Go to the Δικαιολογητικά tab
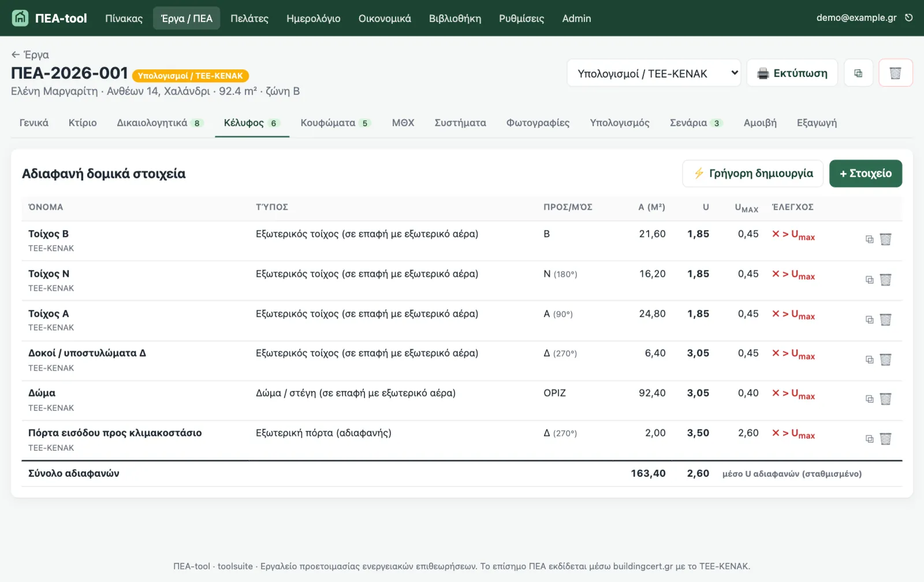This screenshot has height=582, width=924. (160, 123)
